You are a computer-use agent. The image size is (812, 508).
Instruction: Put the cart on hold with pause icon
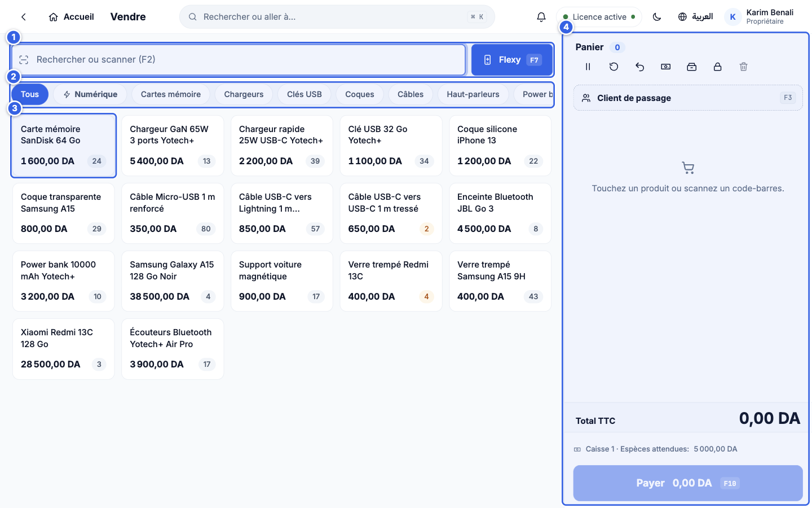click(x=588, y=67)
